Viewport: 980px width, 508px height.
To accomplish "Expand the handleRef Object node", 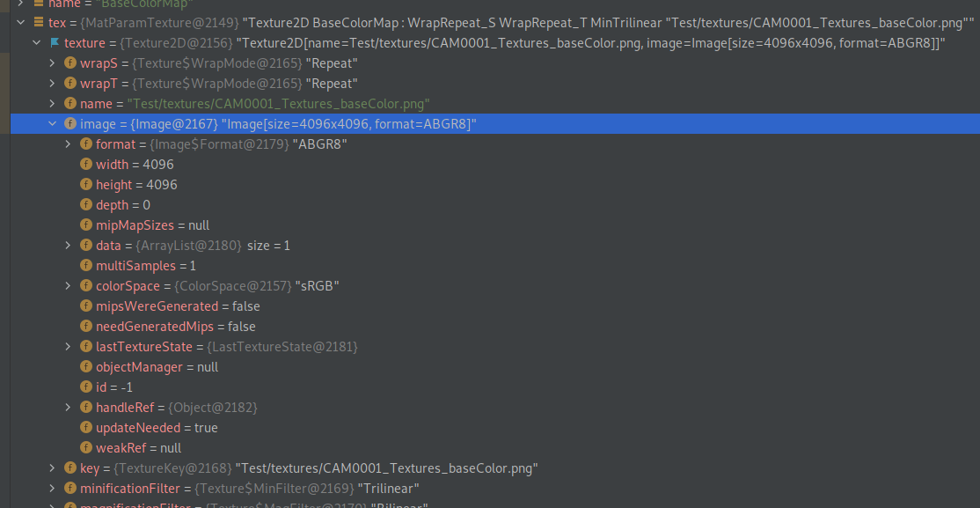I will tap(68, 408).
